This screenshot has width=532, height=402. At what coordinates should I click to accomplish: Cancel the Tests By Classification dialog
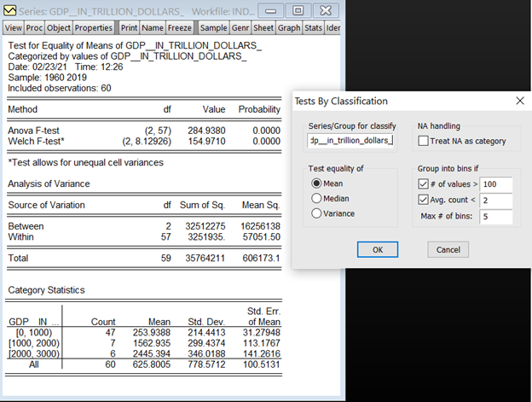click(448, 249)
